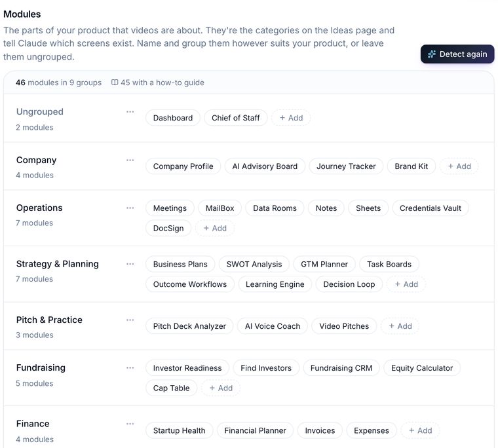Open the Meetings module chip
498x448 pixels.
170,208
